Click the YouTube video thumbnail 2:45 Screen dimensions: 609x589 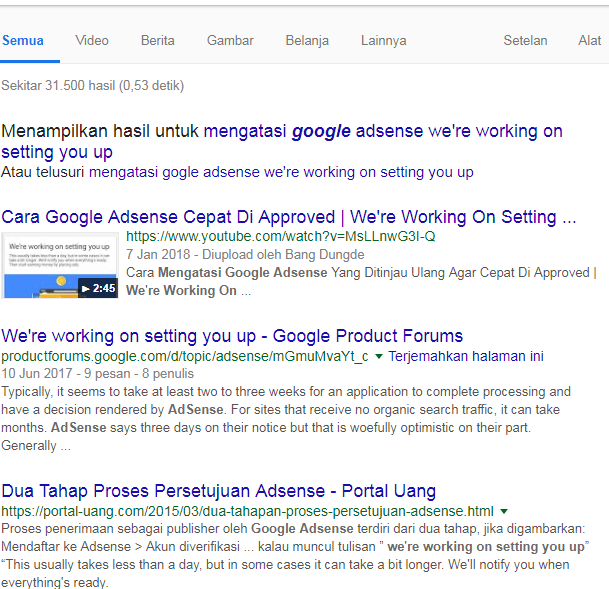(60, 266)
